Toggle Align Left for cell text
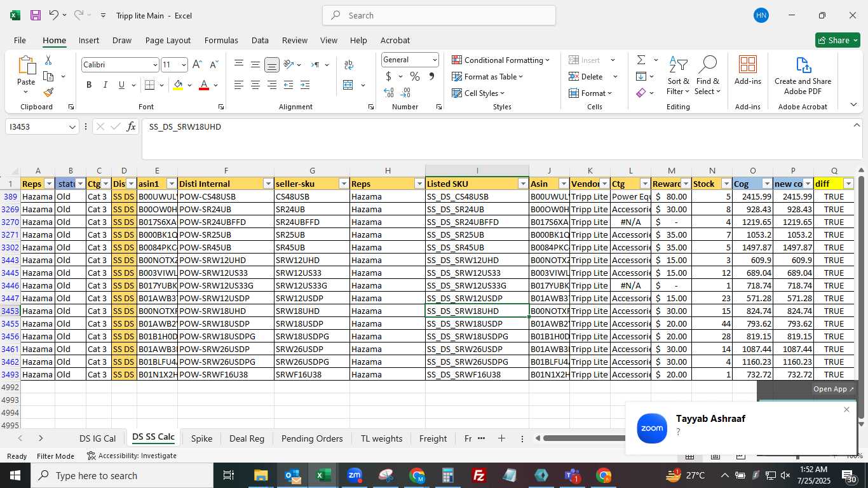 [x=239, y=85]
